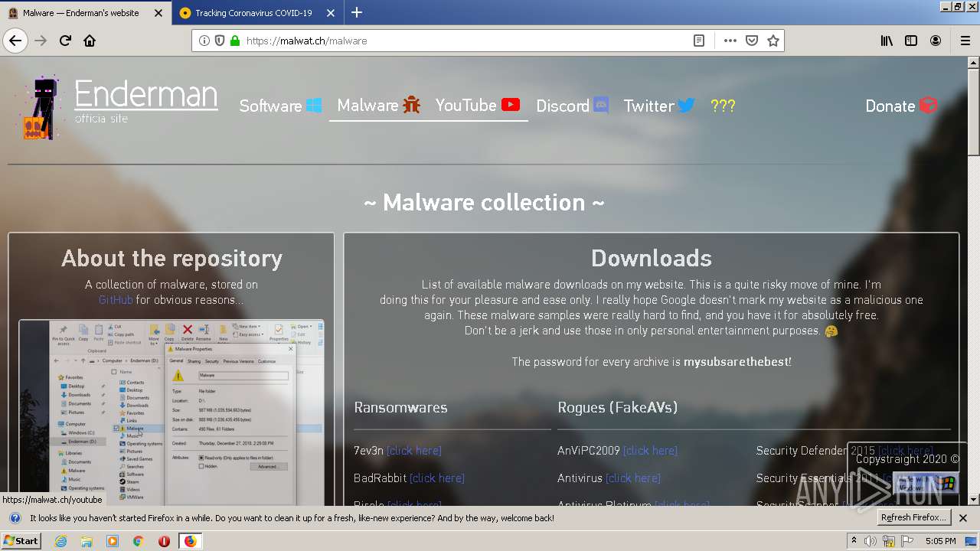Download BadRabbit via click here link

pyautogui.click(x=437, y=478)
